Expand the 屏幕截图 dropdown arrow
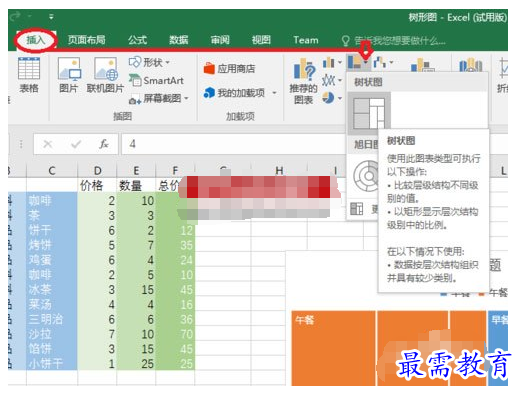This screenshot has height=396, width=520. [x=186, y=98]
